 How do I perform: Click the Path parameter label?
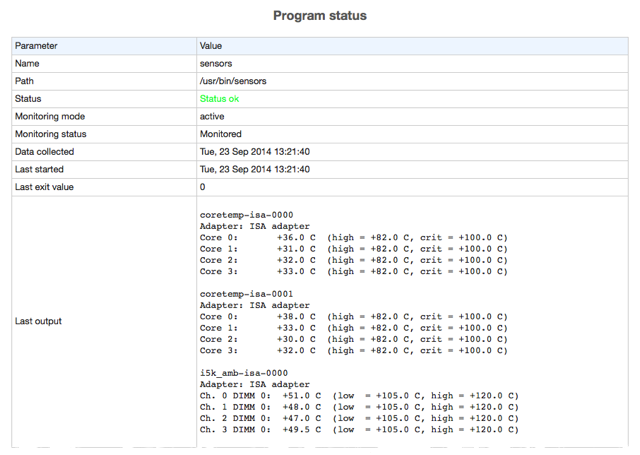pyautogui.click(x=24, y=81)
